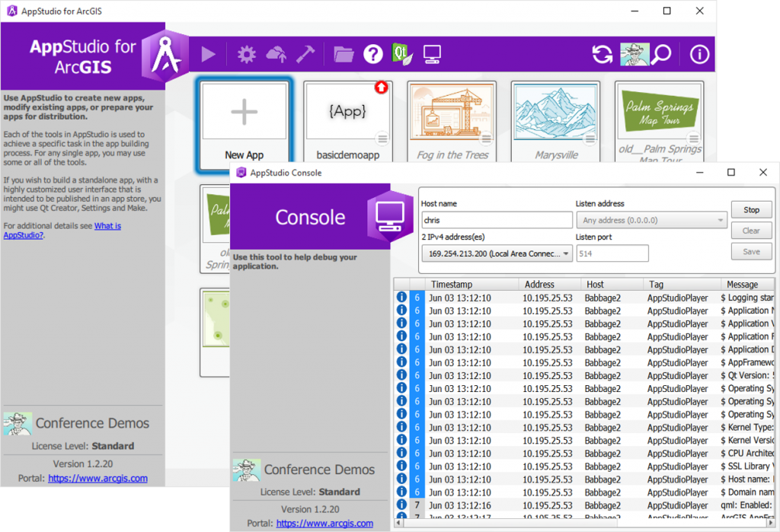The width and height of the screenshot is (780, 532).
Task: Refresh the app gallery
Action: [x=603, y=54]
